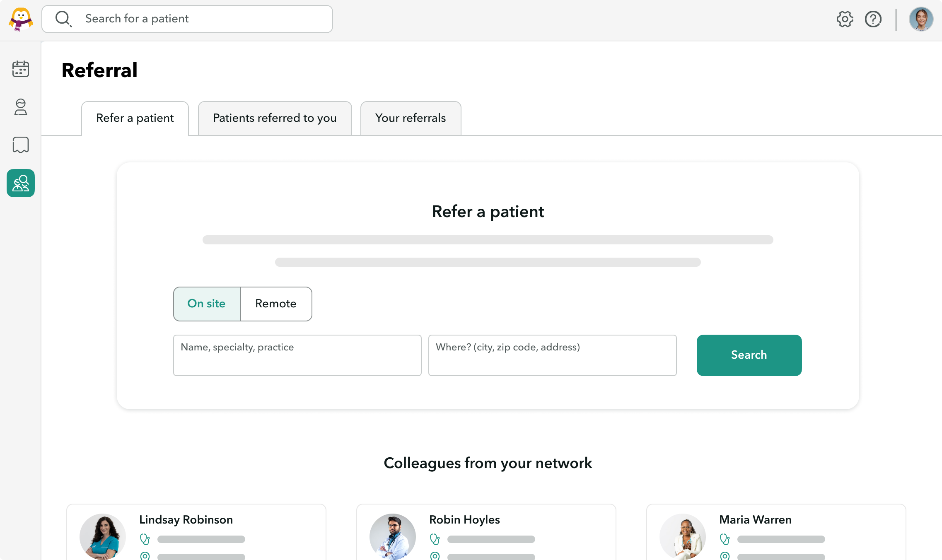Click the help question mark icon

[873, 19]
